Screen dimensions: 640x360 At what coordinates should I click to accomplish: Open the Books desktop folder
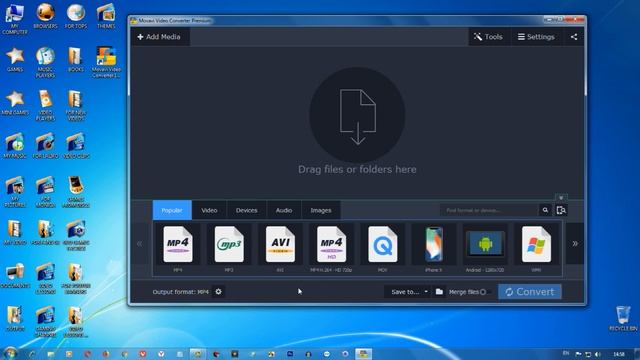pos(76,60)
